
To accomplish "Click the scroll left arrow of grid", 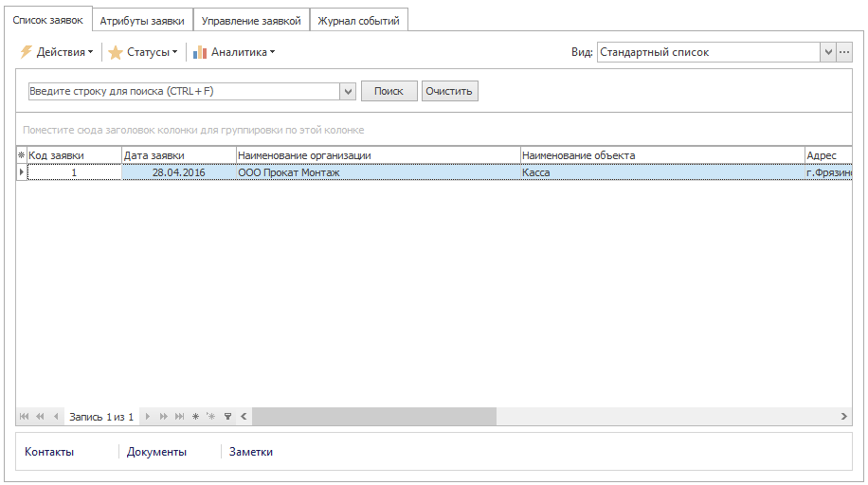I will click(x=244, y=417).
